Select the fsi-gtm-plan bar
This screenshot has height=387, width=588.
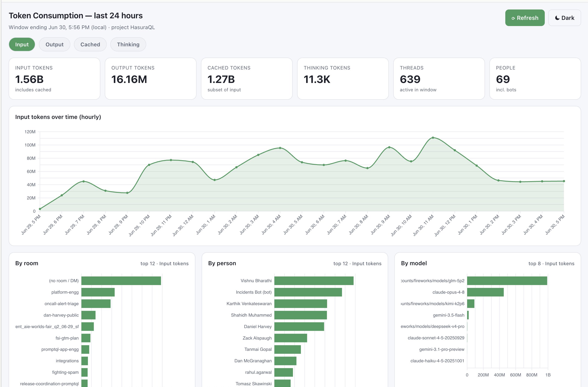pyautogui.click(x=86, y=338)
